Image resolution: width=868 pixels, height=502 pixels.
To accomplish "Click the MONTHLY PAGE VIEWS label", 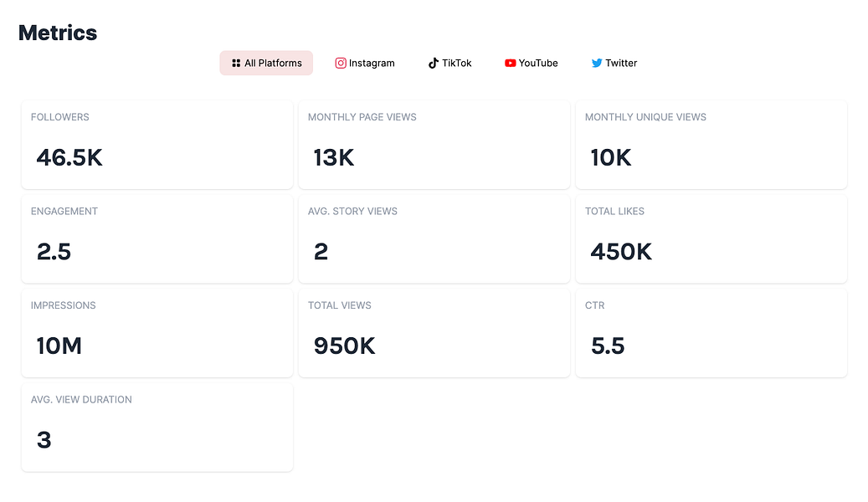I will point(362,117).
